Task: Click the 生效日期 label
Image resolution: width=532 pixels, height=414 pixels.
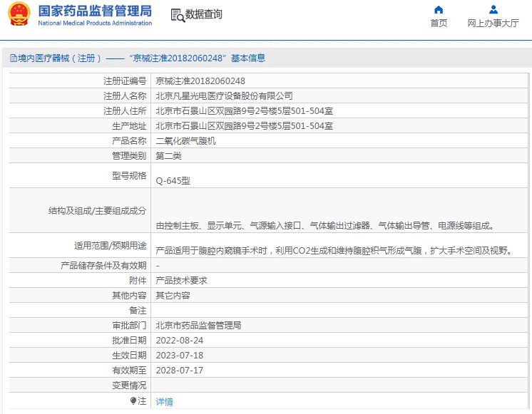Action: (x=129, y=355)
